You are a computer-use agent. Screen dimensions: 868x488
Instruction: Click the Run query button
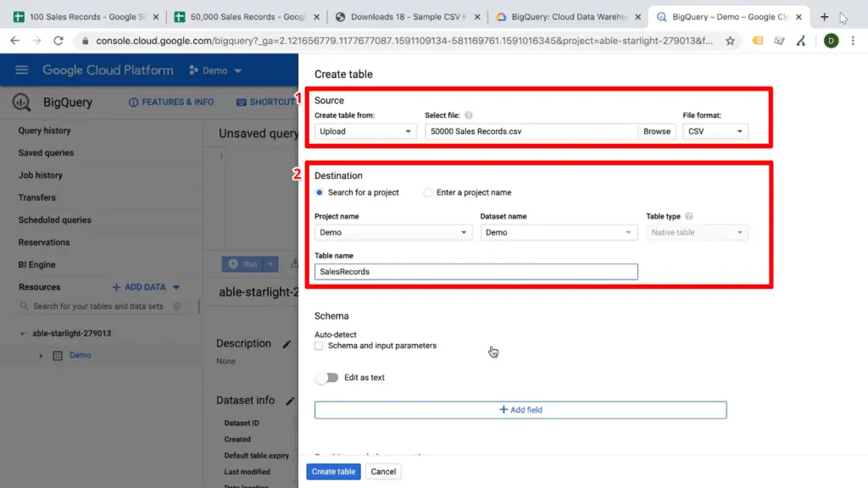[248, 263]
